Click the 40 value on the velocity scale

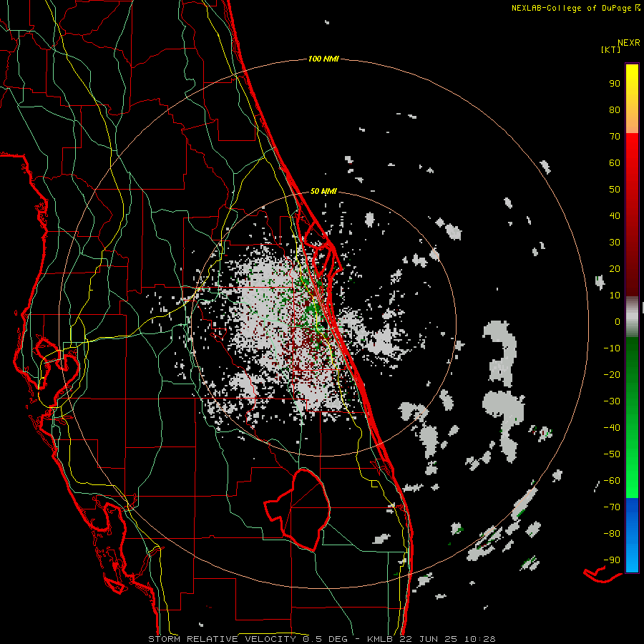coord(615,216)
